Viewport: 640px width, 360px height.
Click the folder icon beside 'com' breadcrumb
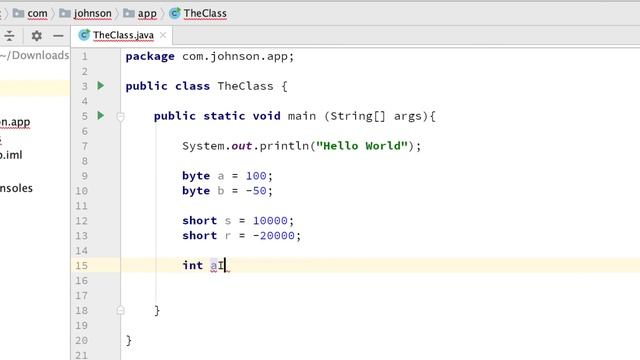tap(18, 13)
